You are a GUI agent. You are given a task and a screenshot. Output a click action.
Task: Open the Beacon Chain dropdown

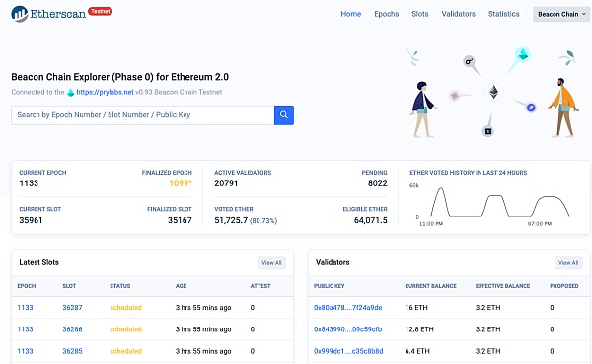pyautogui.click(x=561, y=14)
